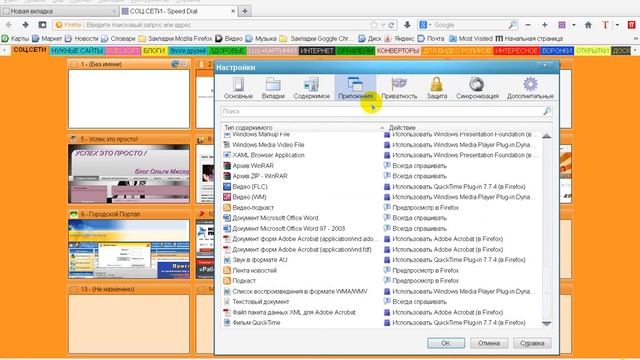
Task: Select the НУЖНЫЕ САЙТЫ speed dial group
Action: pyautogui.click(x=77, y=51)
